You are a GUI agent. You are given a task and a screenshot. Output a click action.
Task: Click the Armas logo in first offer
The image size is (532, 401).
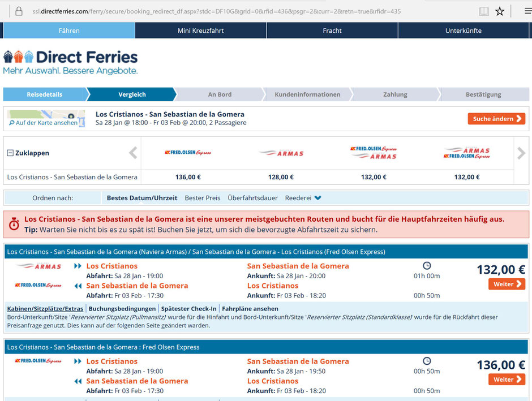pos(38,266)
